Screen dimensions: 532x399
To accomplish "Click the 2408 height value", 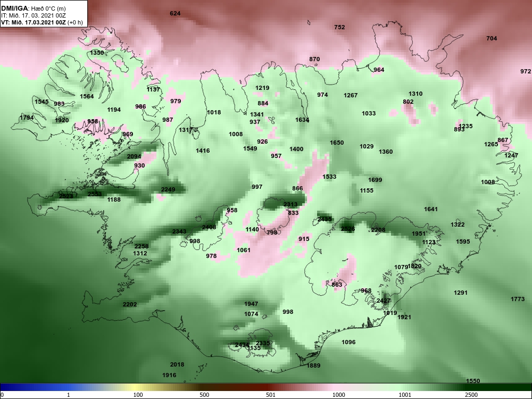I will [209, 227].
